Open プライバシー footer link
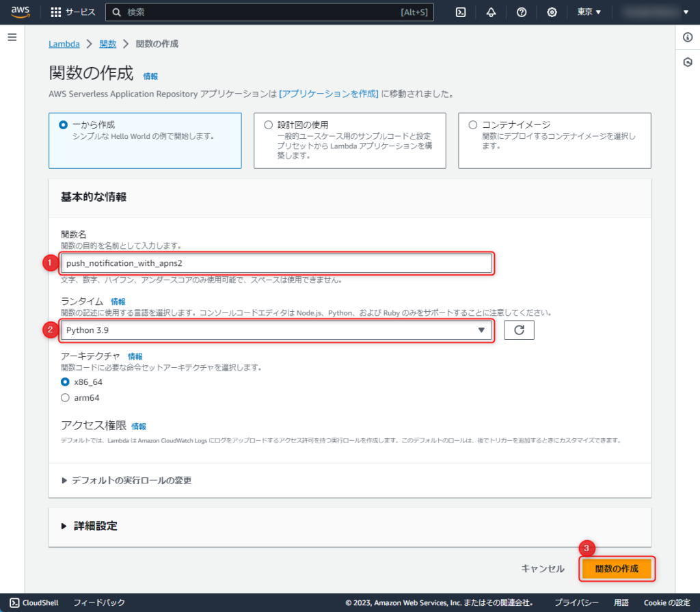This screenshot has width=700, height=612. click(577, 602)
